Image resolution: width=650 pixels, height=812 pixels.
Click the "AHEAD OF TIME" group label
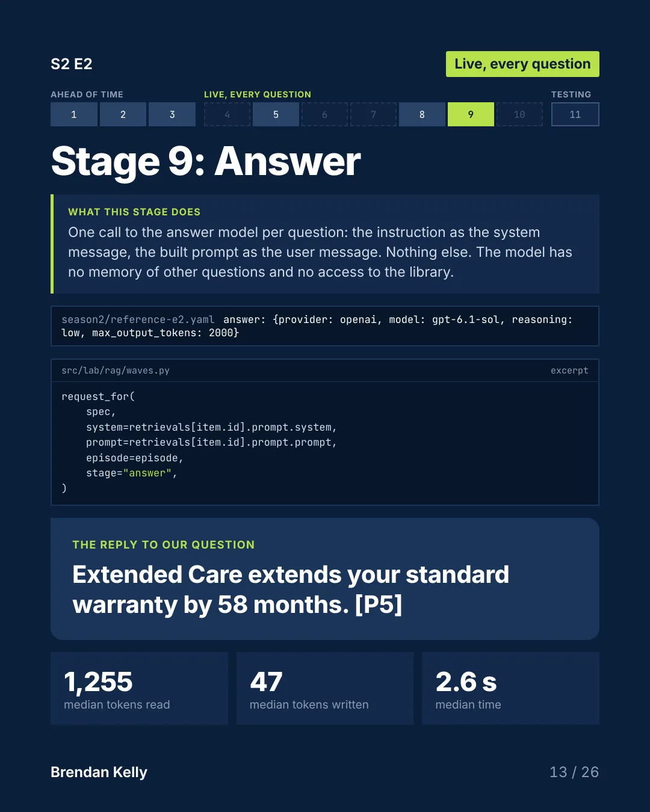click(x=87, y=94)
